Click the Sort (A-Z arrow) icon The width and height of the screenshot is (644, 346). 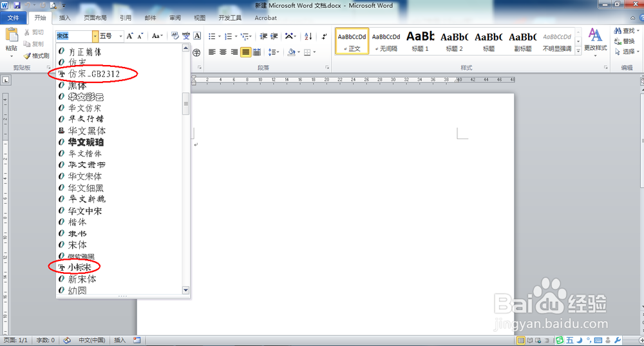[x=308, y=36]
